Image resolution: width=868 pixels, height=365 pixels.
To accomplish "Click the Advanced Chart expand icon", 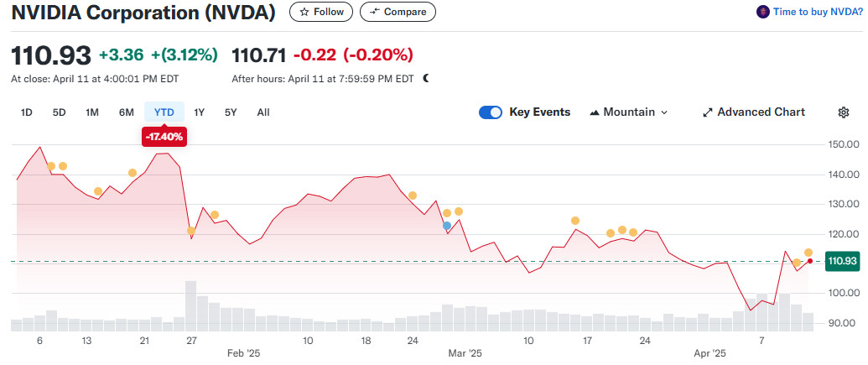I will pos(707,112).
